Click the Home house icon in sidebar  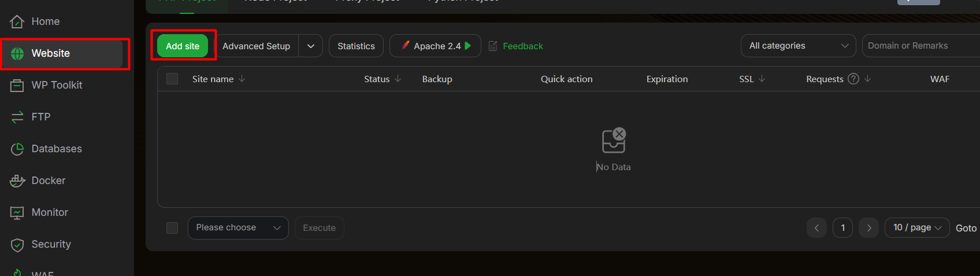tap(17, 22)
